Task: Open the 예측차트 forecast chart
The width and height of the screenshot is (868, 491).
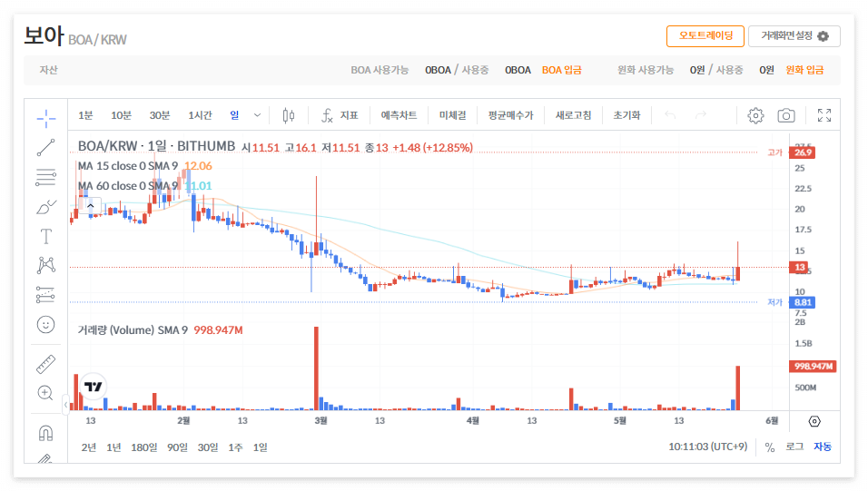Action: tap(399, 115)
